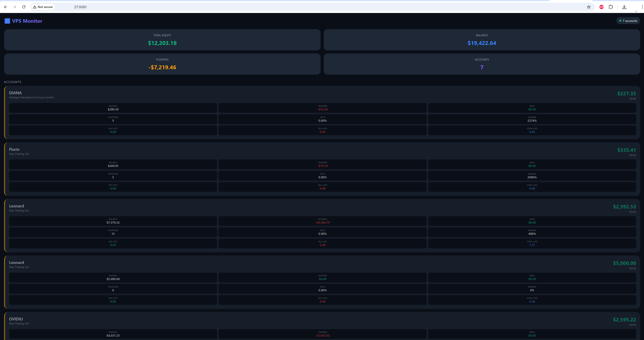Screen dimensions: 644x340
Task: Reload the page with the refresh icon
Action: tap(24, 7)
